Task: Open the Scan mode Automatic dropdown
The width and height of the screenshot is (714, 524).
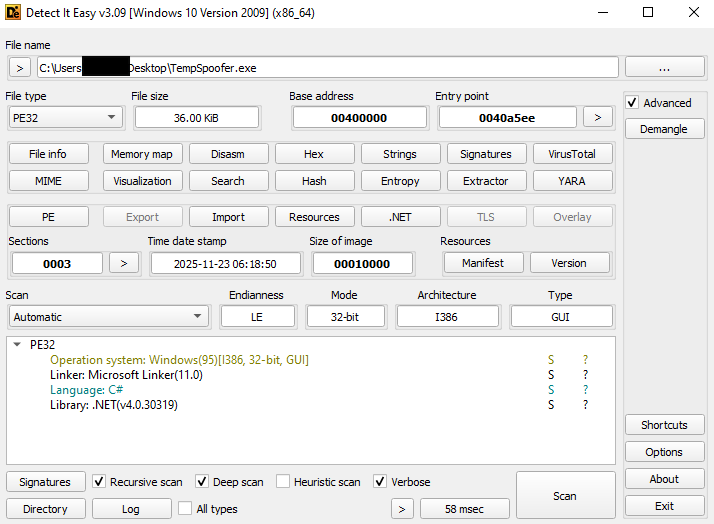Action: tap(108, 317)
